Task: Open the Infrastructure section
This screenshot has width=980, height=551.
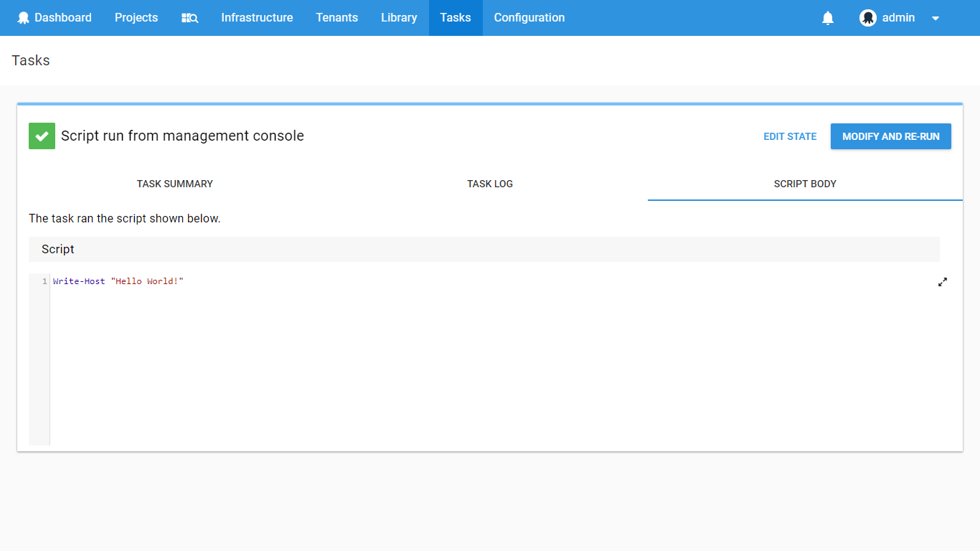Action: [257, 18]
